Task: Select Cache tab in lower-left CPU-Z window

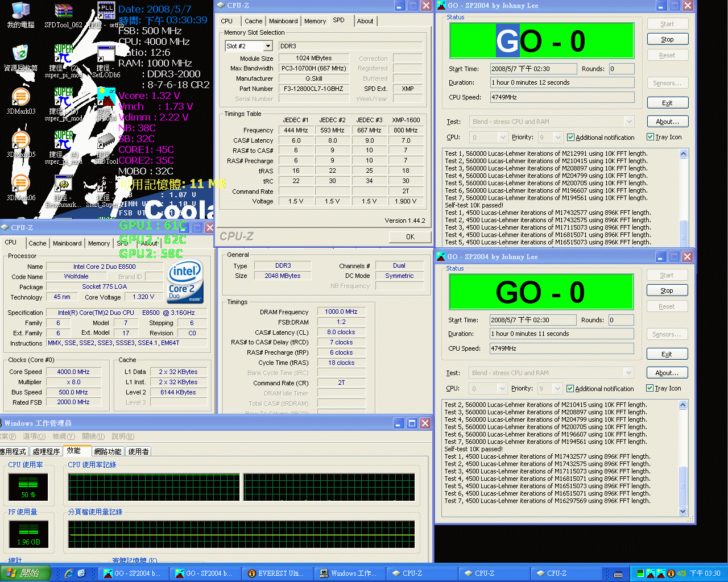Action: click(x=38, y=243)
